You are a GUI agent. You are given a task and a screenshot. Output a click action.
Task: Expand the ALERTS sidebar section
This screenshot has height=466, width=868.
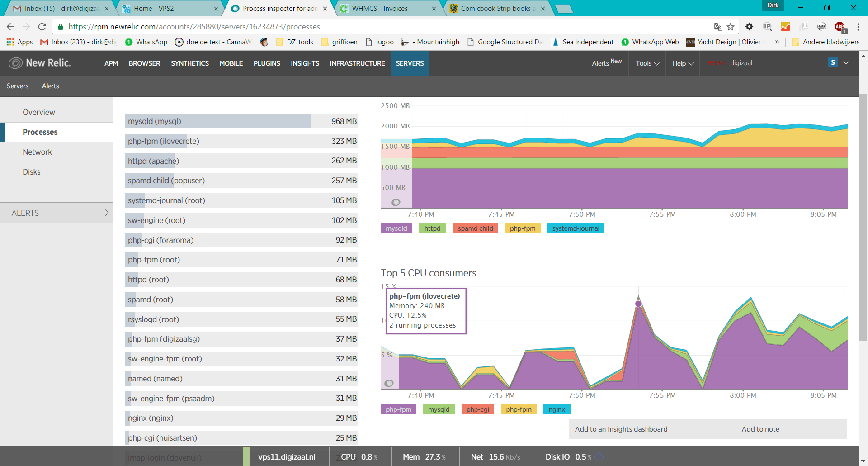pyautogui.click(x=57, y=213)
